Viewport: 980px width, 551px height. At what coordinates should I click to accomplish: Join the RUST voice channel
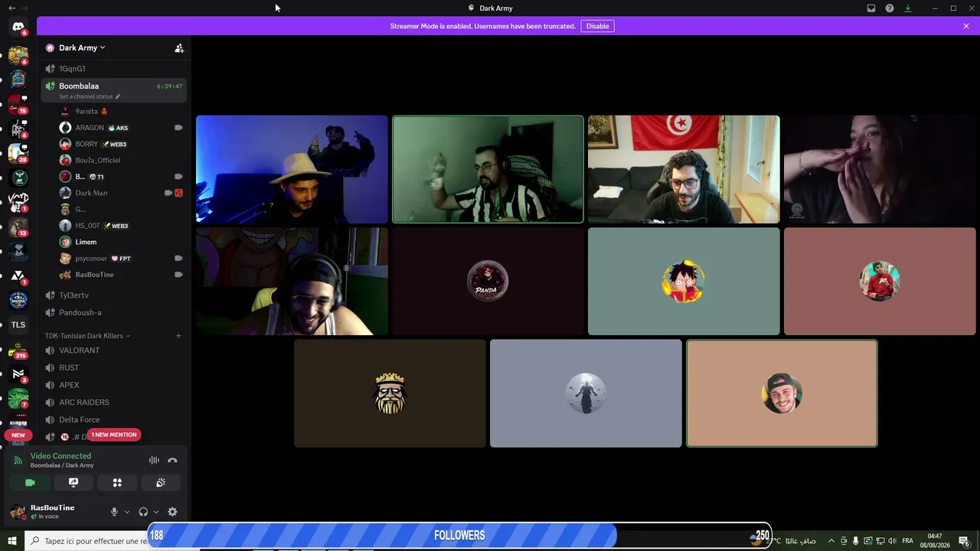(x=114, y=368)
